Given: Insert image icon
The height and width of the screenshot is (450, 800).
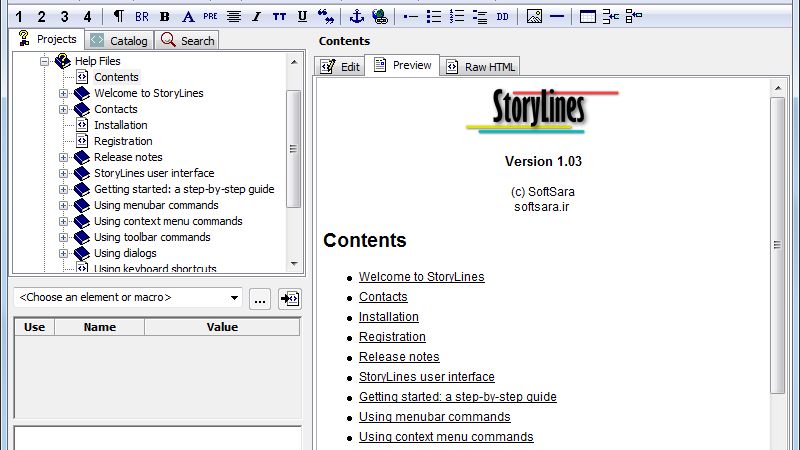Looking at the screenshot, I should click(534, 17).
